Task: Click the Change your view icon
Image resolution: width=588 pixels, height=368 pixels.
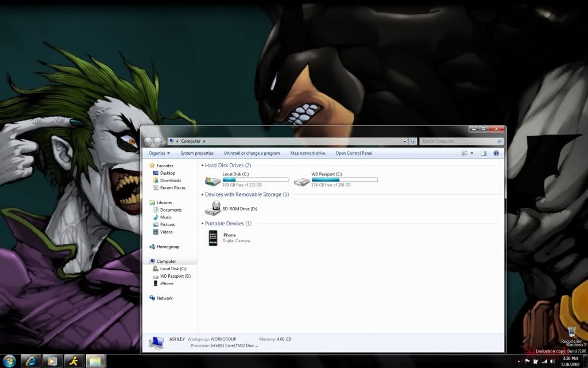Action: coord(465,153)
